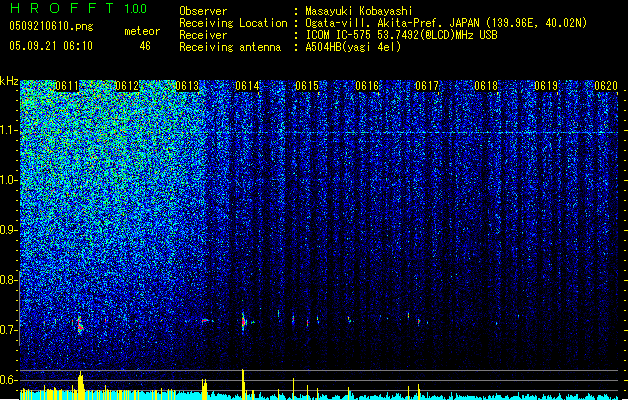Click the 0613 time marker

point(187,86)
